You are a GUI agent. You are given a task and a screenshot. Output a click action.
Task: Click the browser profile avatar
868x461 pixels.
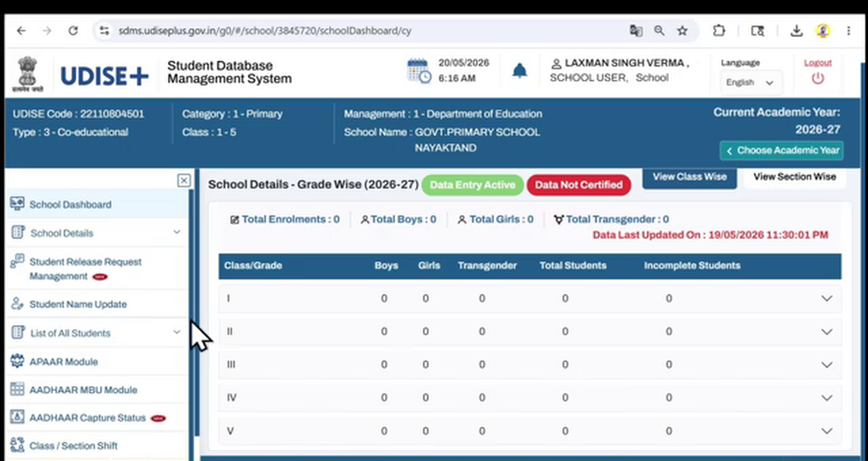[823, 31]
